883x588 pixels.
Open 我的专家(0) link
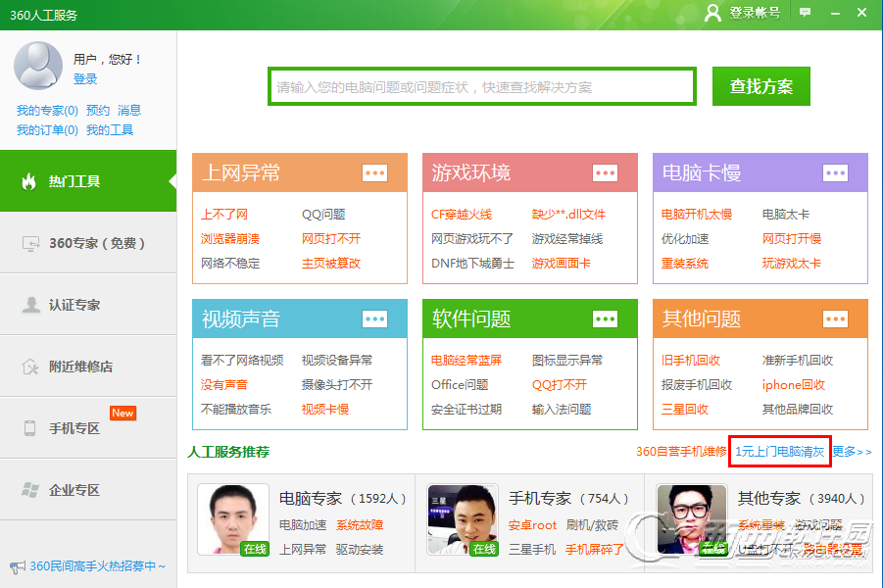[x=47, y=111]
